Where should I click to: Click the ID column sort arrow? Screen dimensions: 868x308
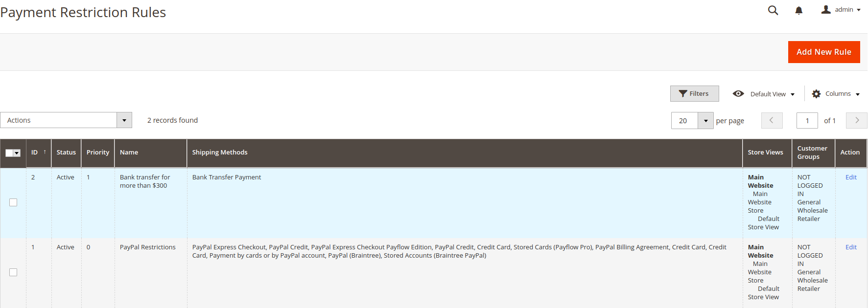[45, 152]
